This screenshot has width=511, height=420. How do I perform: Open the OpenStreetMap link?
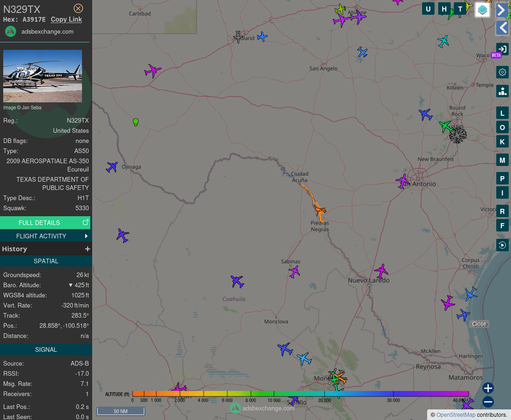click(456, 415)
